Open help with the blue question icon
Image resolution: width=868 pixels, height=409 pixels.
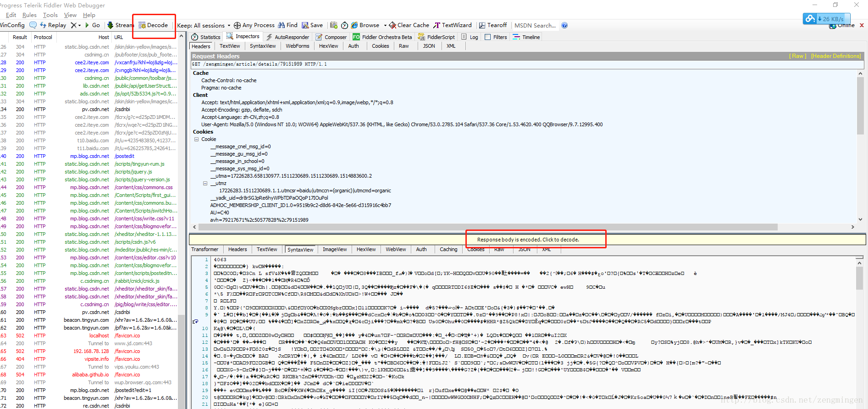coord(564,25)
